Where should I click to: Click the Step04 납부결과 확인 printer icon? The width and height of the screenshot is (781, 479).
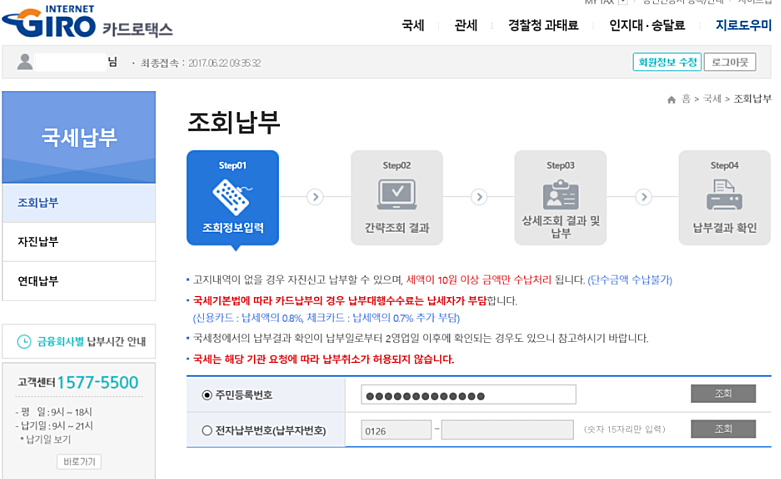(x=724, y=195)
